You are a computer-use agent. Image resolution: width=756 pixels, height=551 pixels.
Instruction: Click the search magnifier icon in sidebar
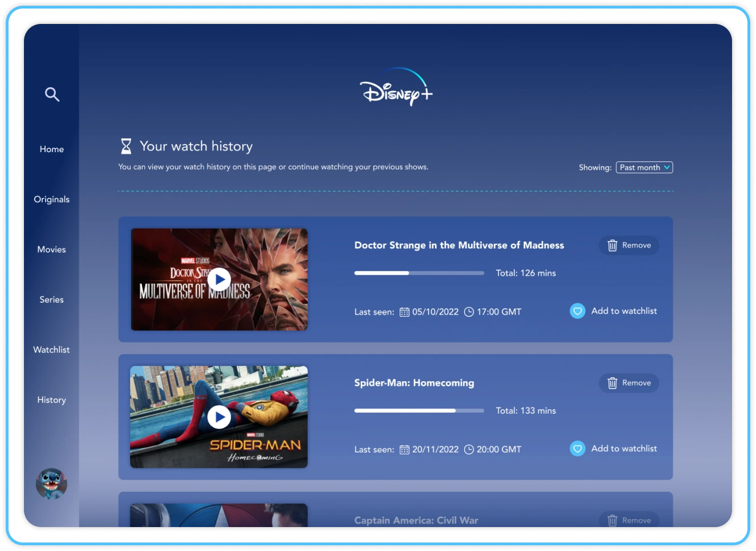[x=52, y=95]
